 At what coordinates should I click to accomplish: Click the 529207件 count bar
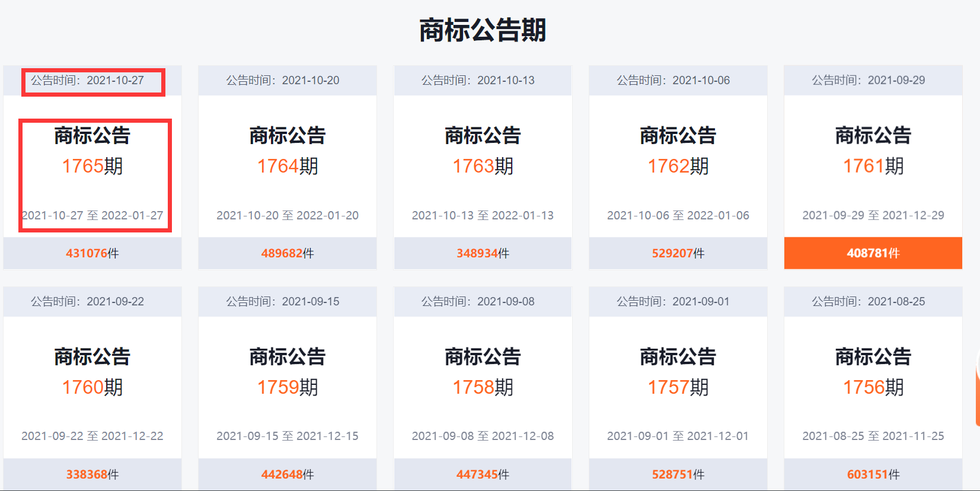pos(678,253)
